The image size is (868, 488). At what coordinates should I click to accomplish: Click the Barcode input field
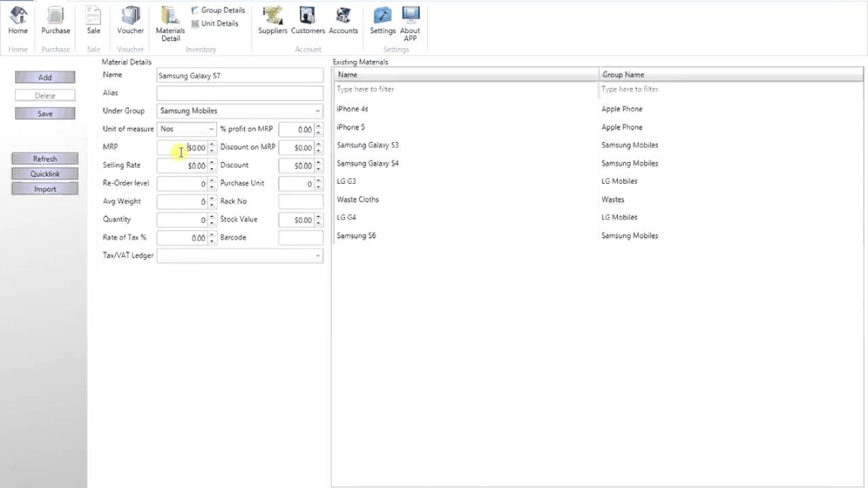(301, 238)
